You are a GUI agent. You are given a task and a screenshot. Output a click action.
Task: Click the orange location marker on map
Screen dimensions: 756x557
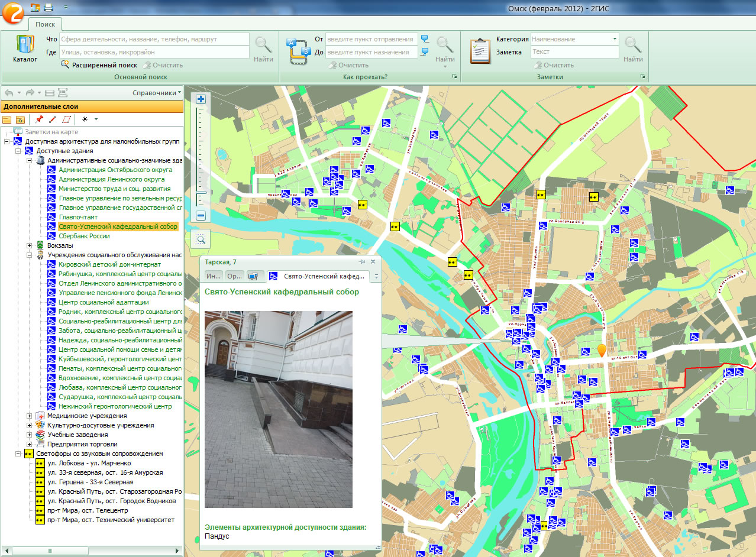[x=602, y=351]
